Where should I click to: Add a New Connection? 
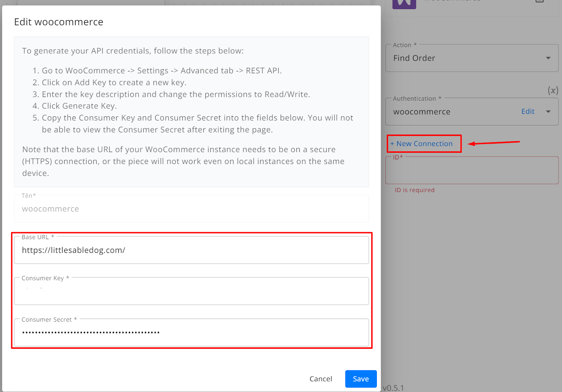coord(421,144)
